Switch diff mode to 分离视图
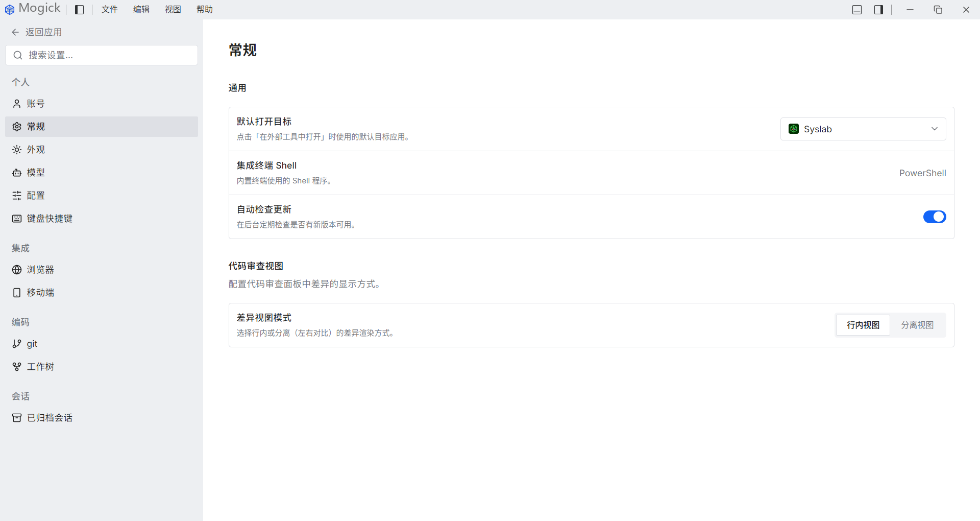This screenshot has width=980, height=521. (x=917, y=325)
